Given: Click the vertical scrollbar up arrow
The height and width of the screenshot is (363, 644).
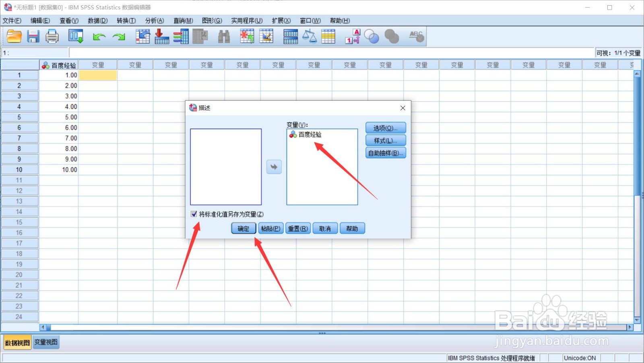Looking at the screenshot, I should 637,73.
